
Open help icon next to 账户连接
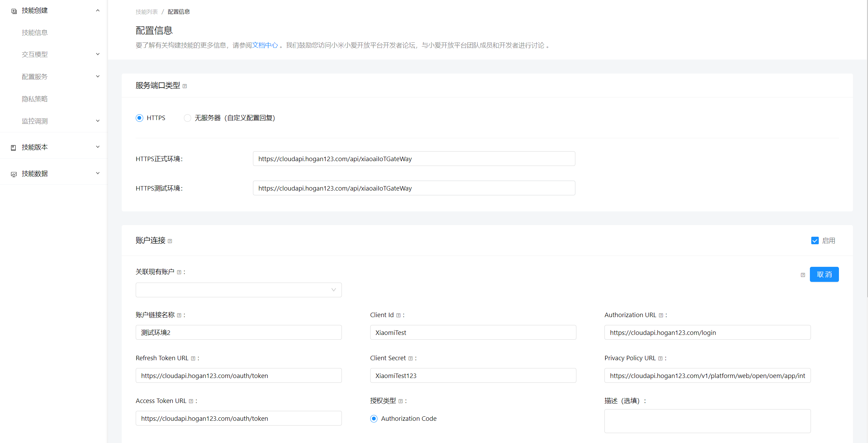click(170, 241)
